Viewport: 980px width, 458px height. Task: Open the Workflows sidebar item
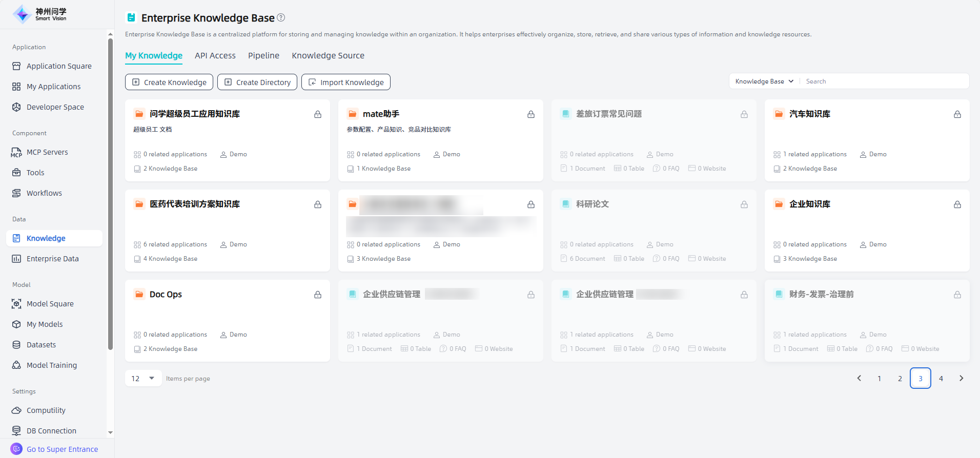44,193
